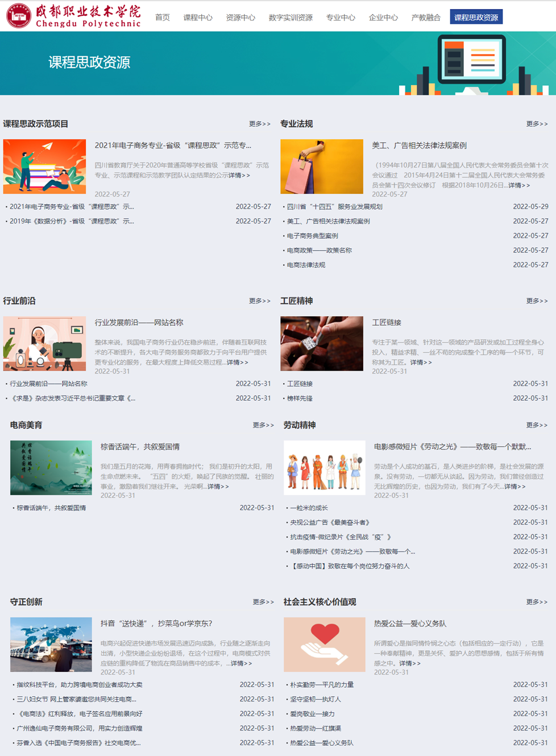The image size is (556, 756).
Task: Go to 数字实训资源 in the navigation bar
Action: coord(291,18)
